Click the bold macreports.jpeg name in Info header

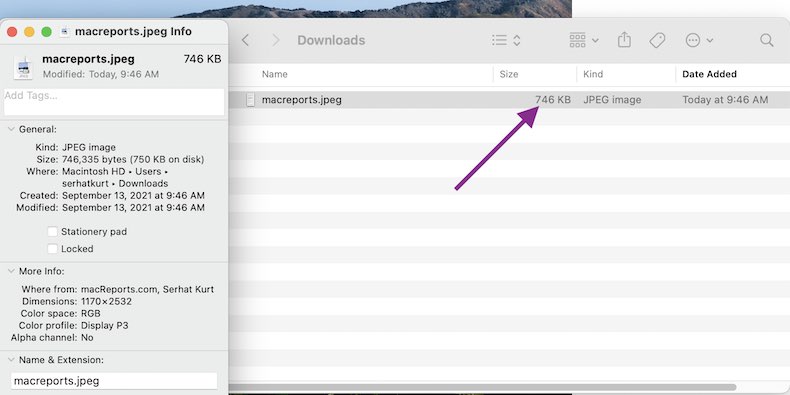88,59
